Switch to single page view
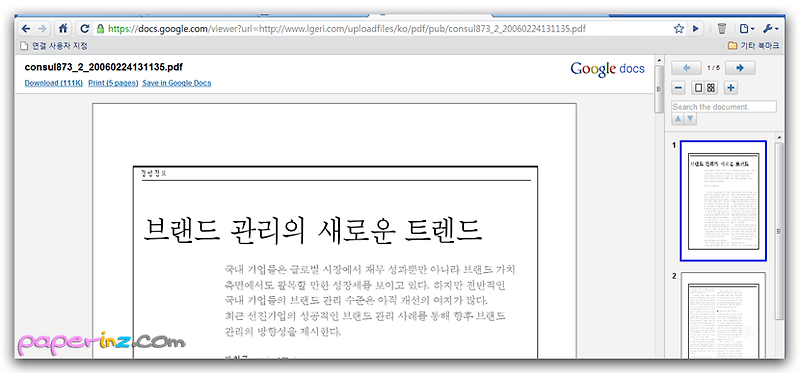Screen dimensions: 800x373 (698, 88)
